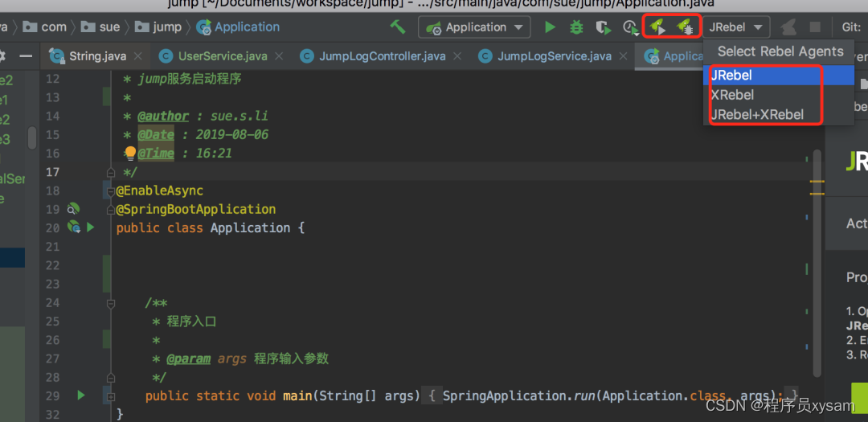Image resolution: width=868 pixels, height=422 pixels.
Task: Click the @SpringBootApplication annotation text
Action: (195, 209)
